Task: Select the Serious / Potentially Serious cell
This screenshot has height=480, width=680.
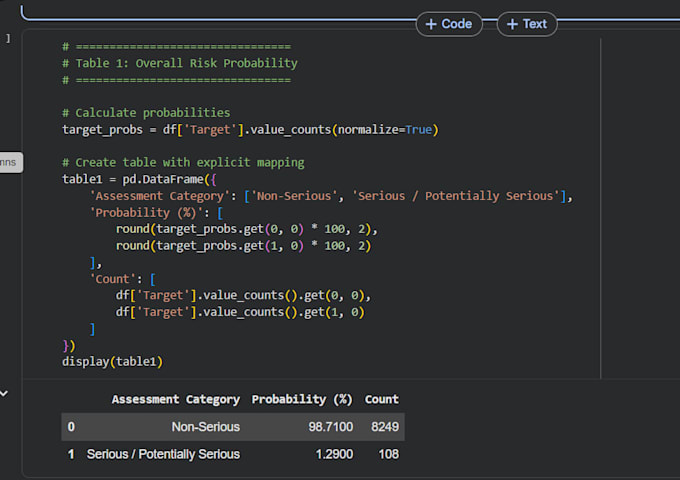Action: pyautogui.click(x=163, y=454)
